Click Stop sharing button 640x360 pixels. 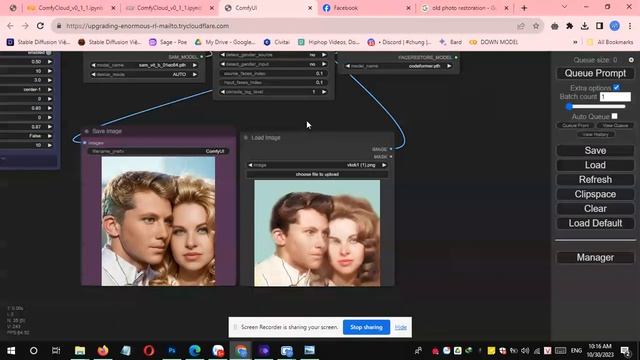(366, 327)
